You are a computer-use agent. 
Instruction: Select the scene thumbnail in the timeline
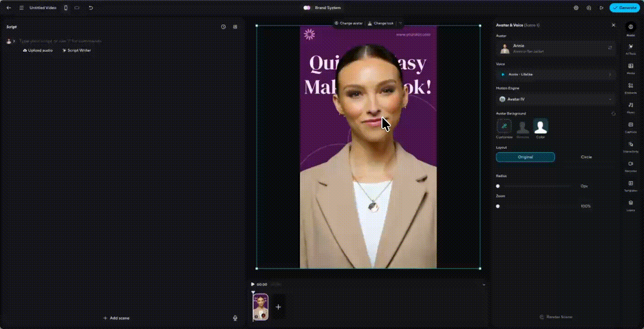click(x=261, y=307)
